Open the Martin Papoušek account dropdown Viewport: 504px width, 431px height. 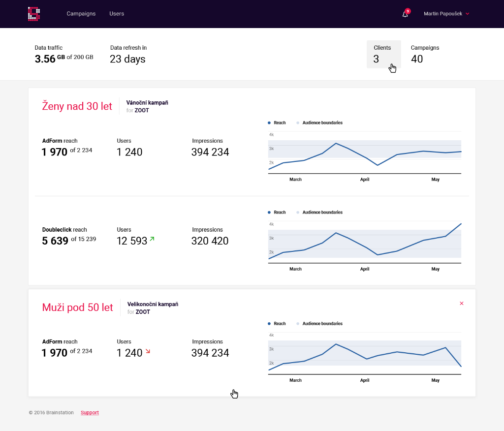445,14
